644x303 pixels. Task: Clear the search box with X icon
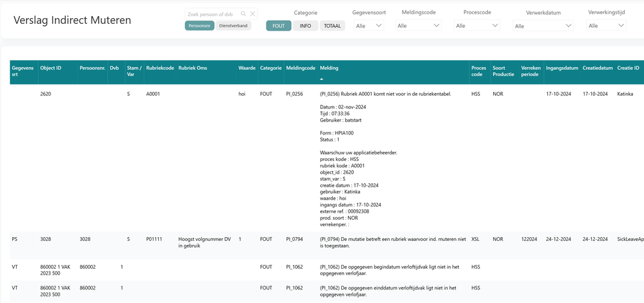point(252,14)
